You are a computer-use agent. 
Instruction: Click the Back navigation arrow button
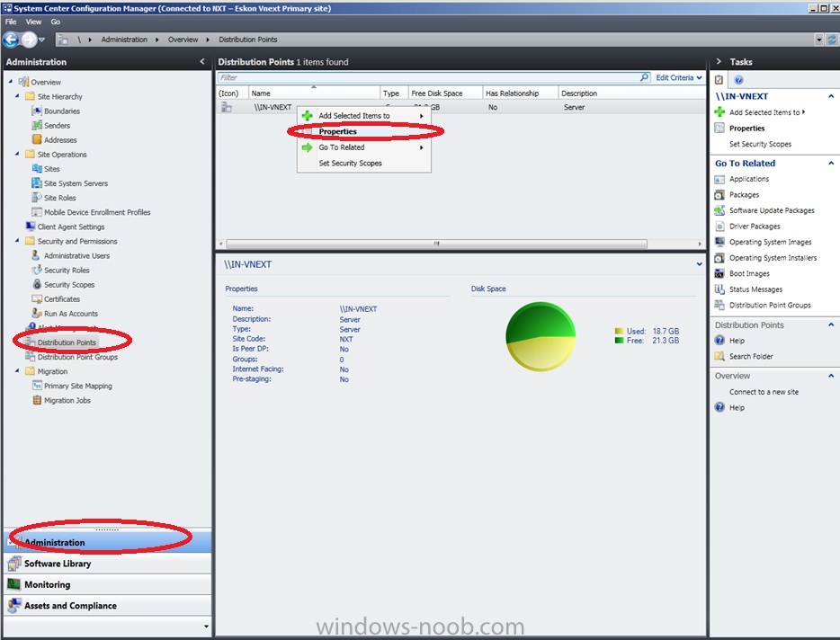tap(11, 40)
